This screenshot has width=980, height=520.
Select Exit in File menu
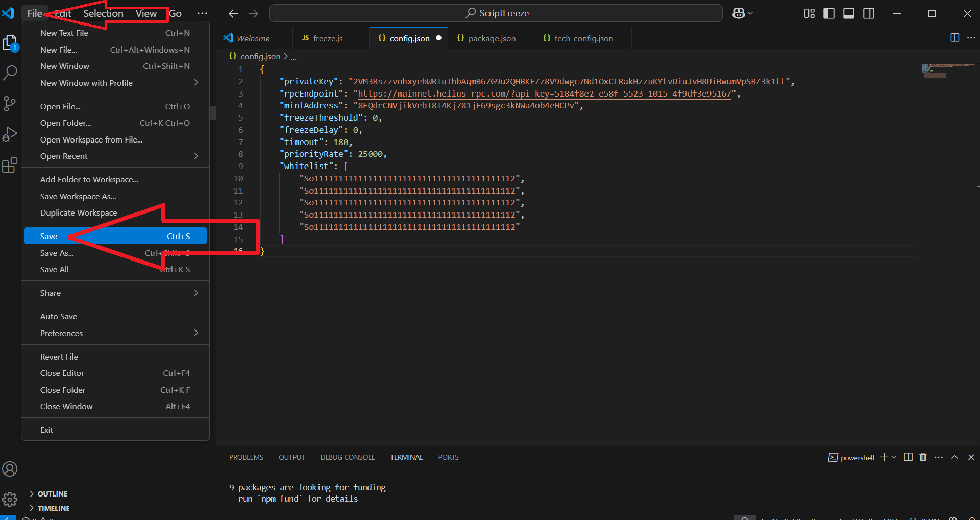click(x=115, y=430)
